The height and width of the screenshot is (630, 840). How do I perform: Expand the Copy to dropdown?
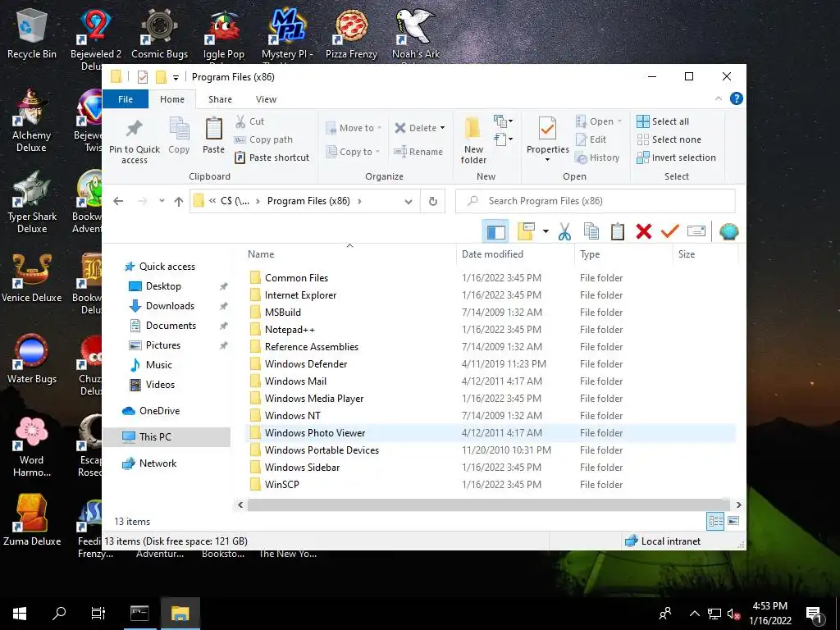tap(377, 152)
